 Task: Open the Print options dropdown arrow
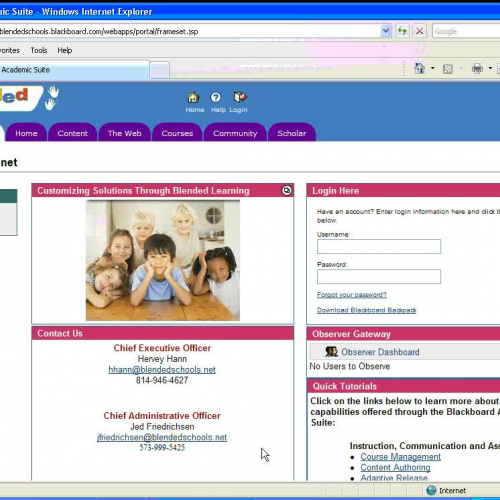pos(490,68)
